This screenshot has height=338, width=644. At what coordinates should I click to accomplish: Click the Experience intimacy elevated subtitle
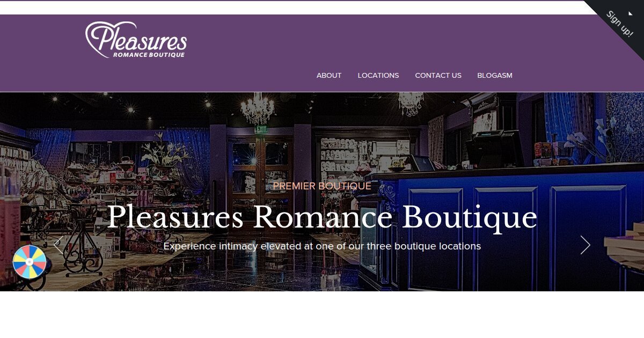pyautogui.click(x=322, y=246)
